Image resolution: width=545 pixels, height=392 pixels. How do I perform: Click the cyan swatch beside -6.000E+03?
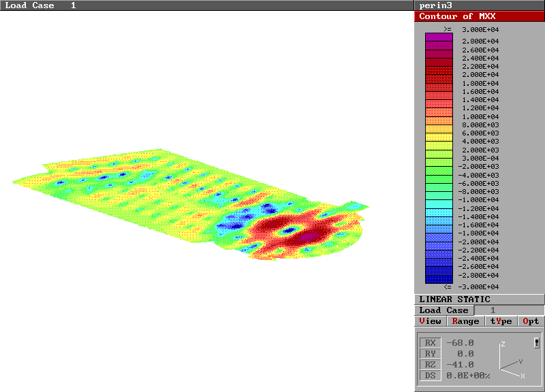click(439, 187)
